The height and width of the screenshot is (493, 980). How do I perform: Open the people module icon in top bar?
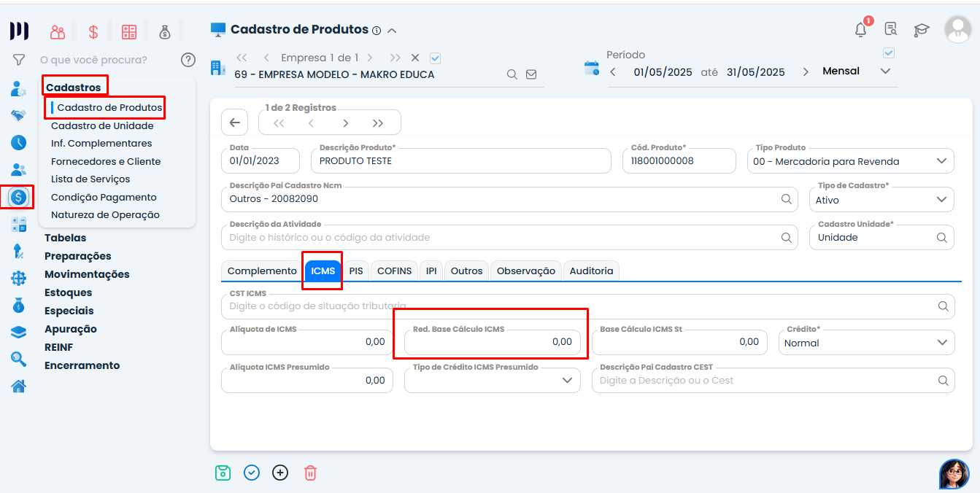click(x=58, y=31)
